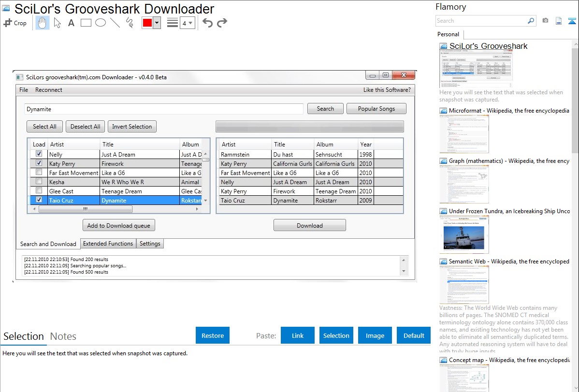Uncheck the Katy Perry load checkbox
Screen dimensions: 579x392
(39, 163)
